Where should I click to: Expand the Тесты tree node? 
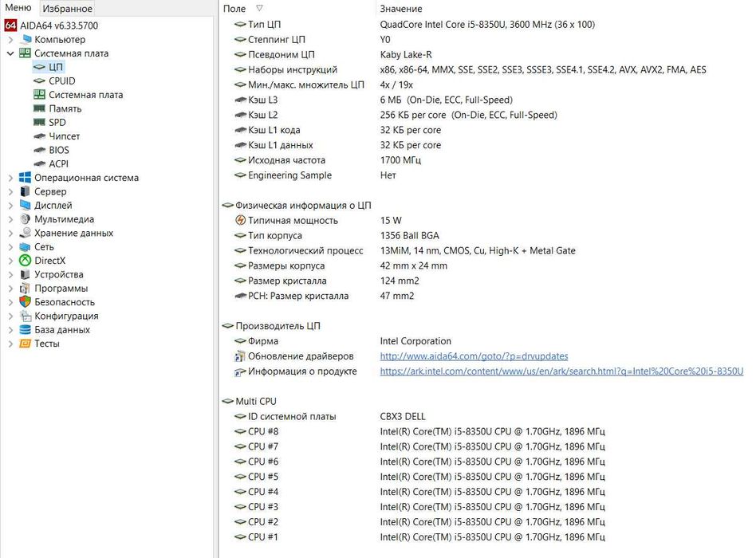[10, 344]
